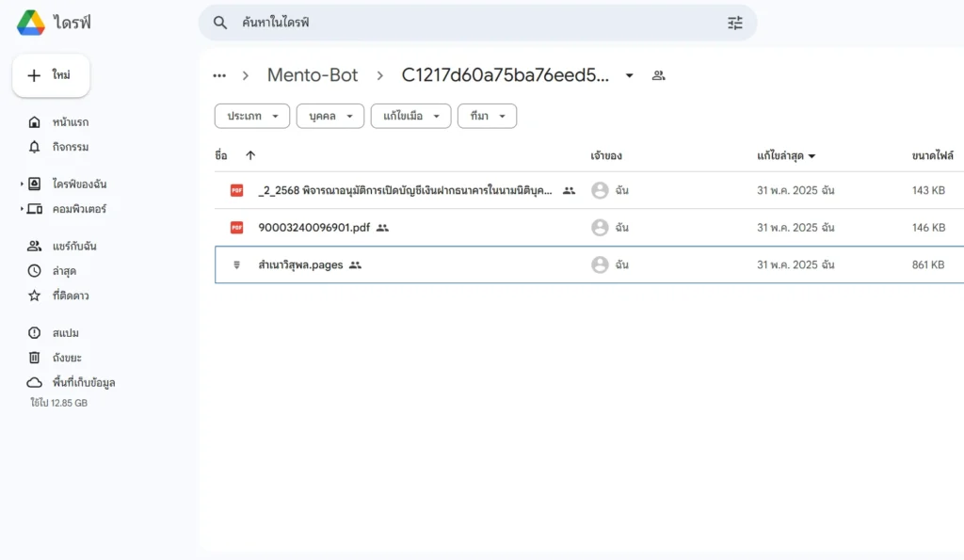This screenshot has height=560, width=964.
Task: Click the shared people icon beside folder name
Action: pos(659,75)
